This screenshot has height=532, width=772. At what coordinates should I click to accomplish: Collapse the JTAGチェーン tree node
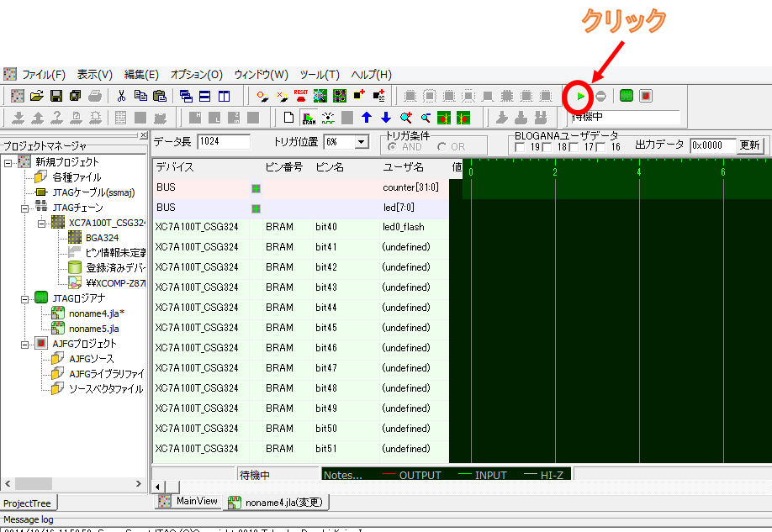(x=24, y=208)
